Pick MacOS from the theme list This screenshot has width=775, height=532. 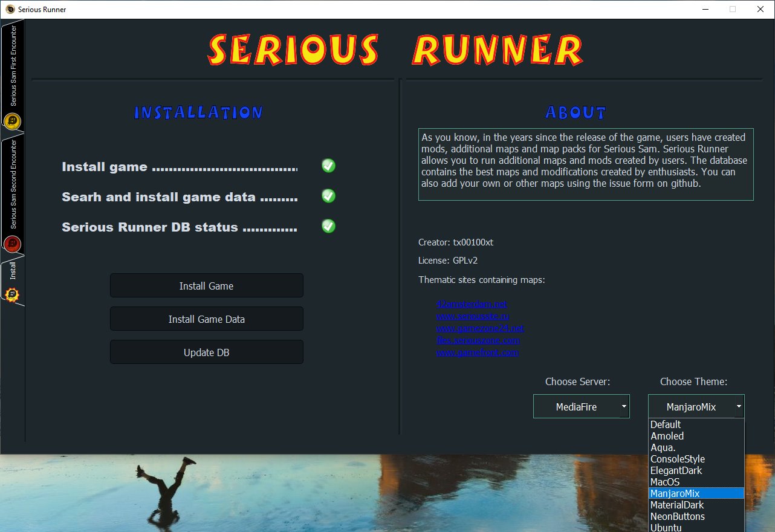click(x=696, y=482)
